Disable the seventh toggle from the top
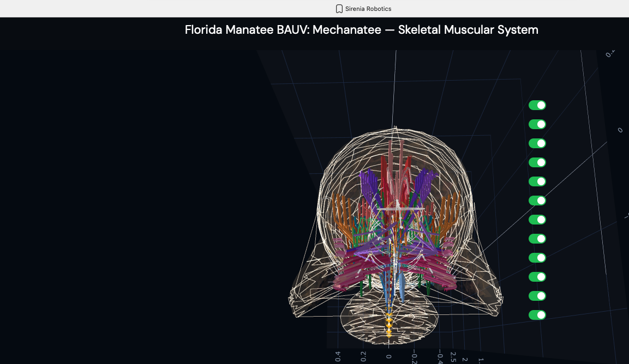The image size is (629, 364). point(537,220)
